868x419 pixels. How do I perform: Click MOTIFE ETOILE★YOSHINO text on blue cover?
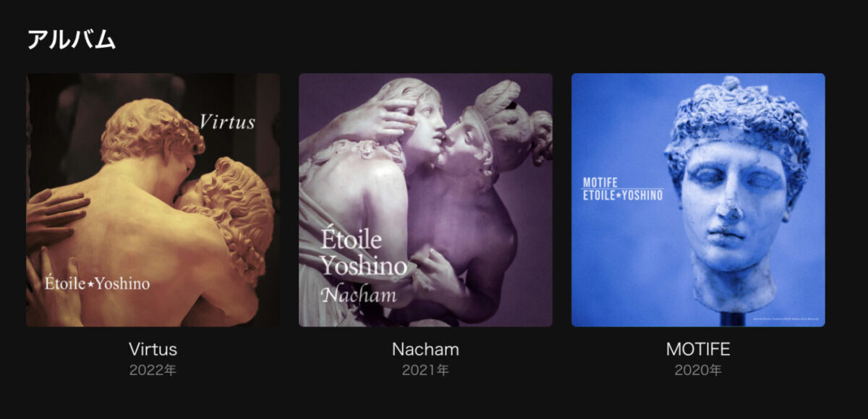coord(623,187)
